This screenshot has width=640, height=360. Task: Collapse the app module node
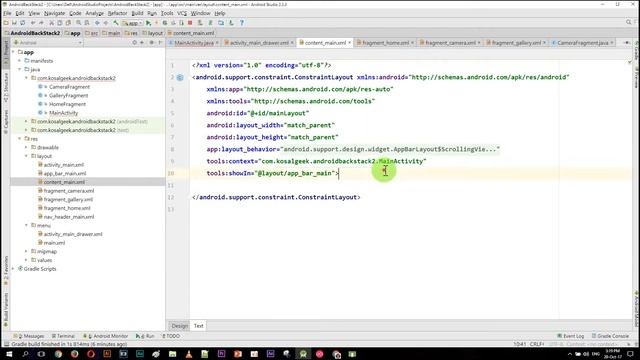pos(13,52)
